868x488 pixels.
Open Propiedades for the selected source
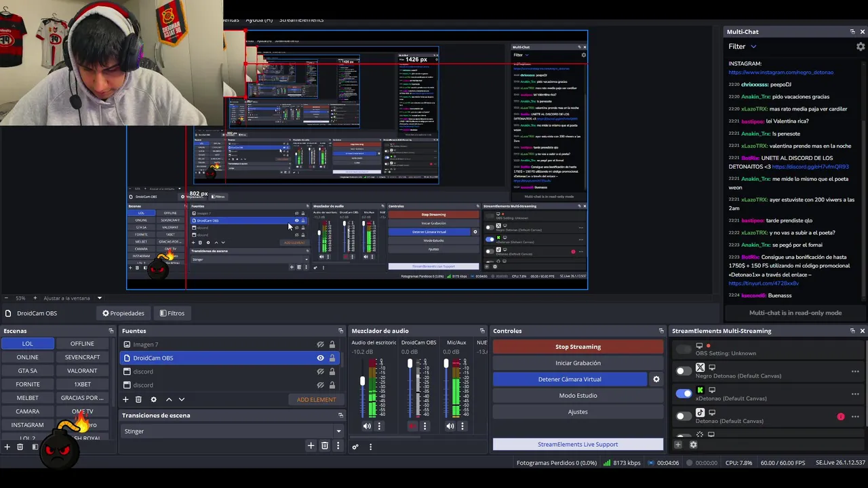pos(123,313)
